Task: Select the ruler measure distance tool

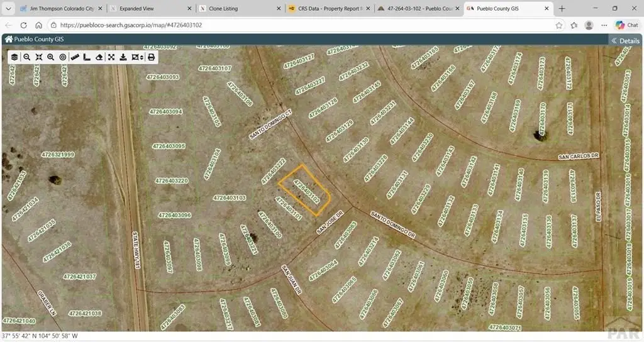Action: click(75, 57)
